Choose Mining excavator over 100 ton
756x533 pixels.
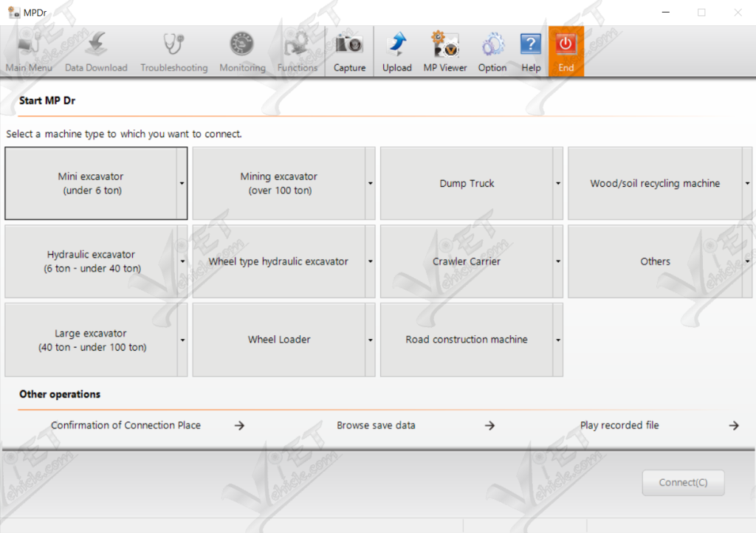[x=278, y=184]
